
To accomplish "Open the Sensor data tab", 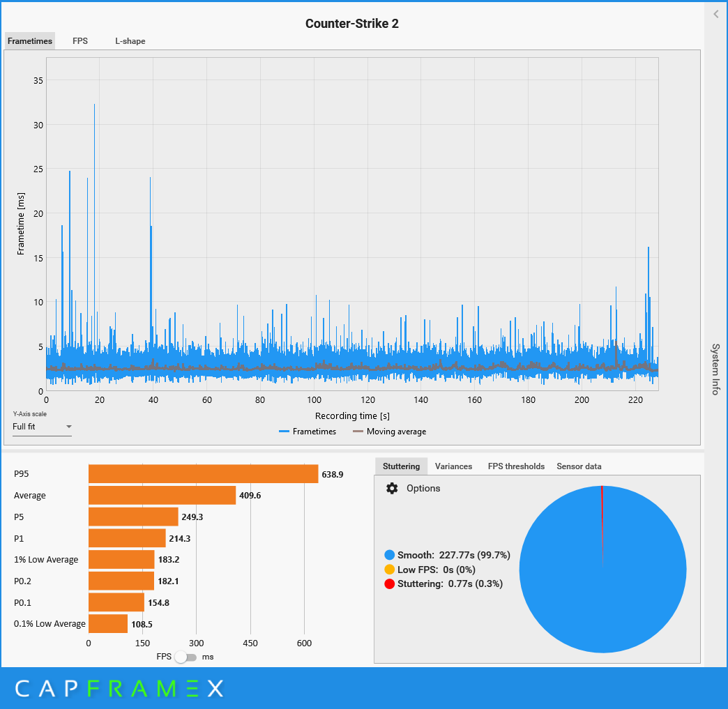I will pos(579,466).
